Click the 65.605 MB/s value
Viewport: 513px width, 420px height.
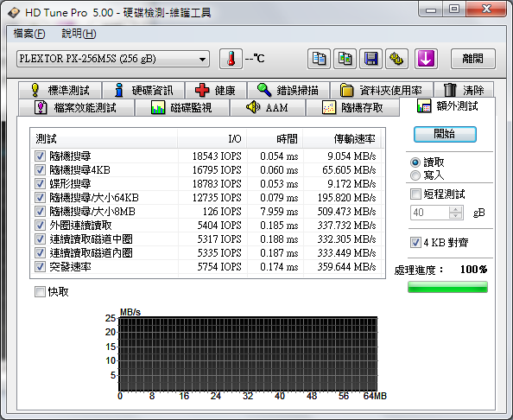click(x=349, y=170)
